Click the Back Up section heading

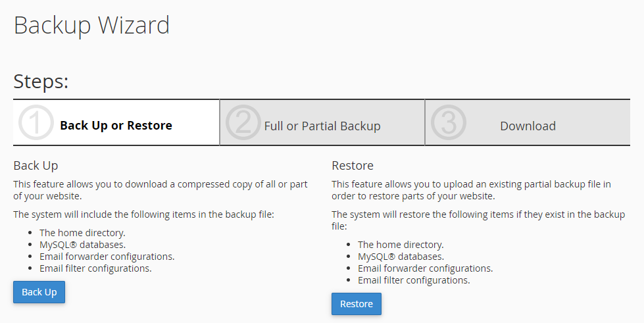tap(36, 165)
